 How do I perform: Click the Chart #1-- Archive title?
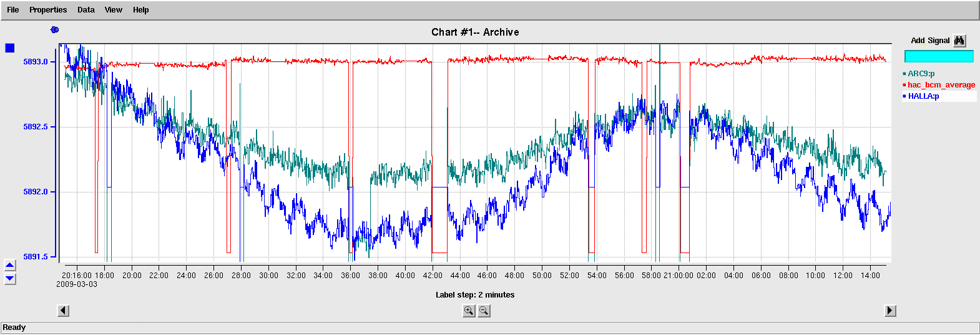point(475,32)
